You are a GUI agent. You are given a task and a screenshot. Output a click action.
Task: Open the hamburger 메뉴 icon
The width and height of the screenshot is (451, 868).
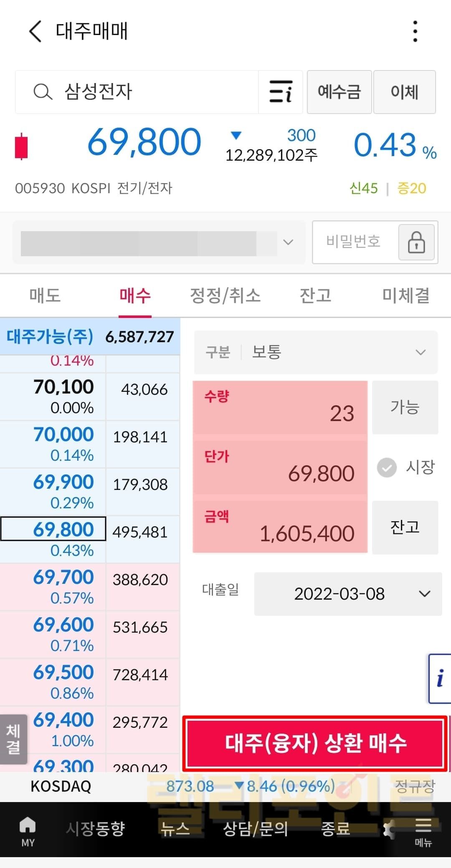click(x=423, y=831)
